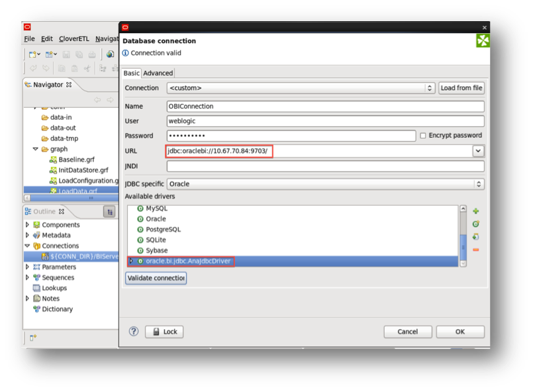The height and width of the screenshot is (392, 533).
Task: Click the greyed undo arrow icon
Action: 33,68
